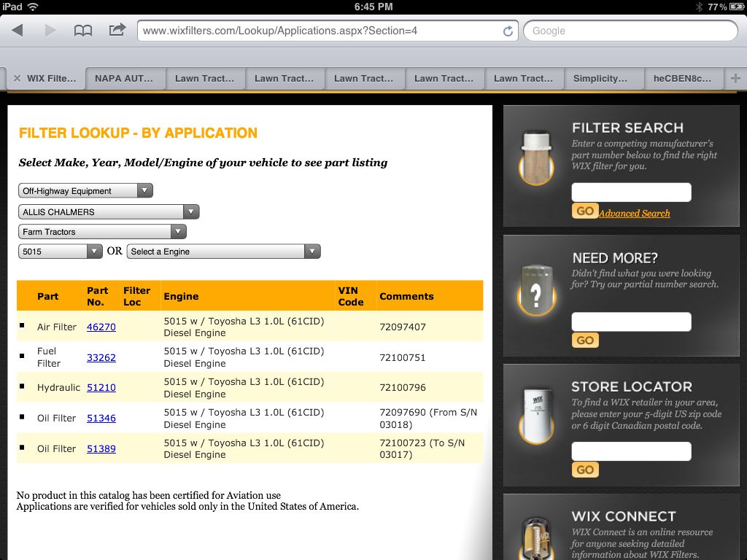
Task: Tap comment '72100796'
Action: click(403, 388)
